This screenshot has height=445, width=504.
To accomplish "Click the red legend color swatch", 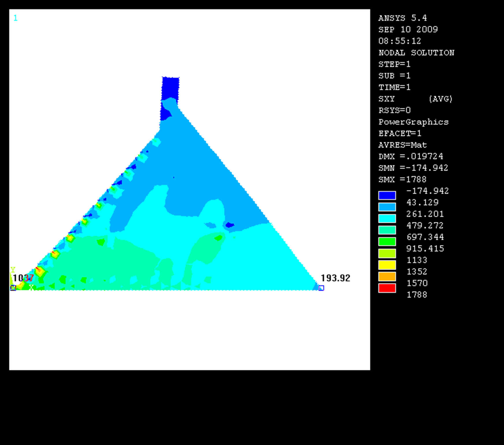I will coord(387,288).
